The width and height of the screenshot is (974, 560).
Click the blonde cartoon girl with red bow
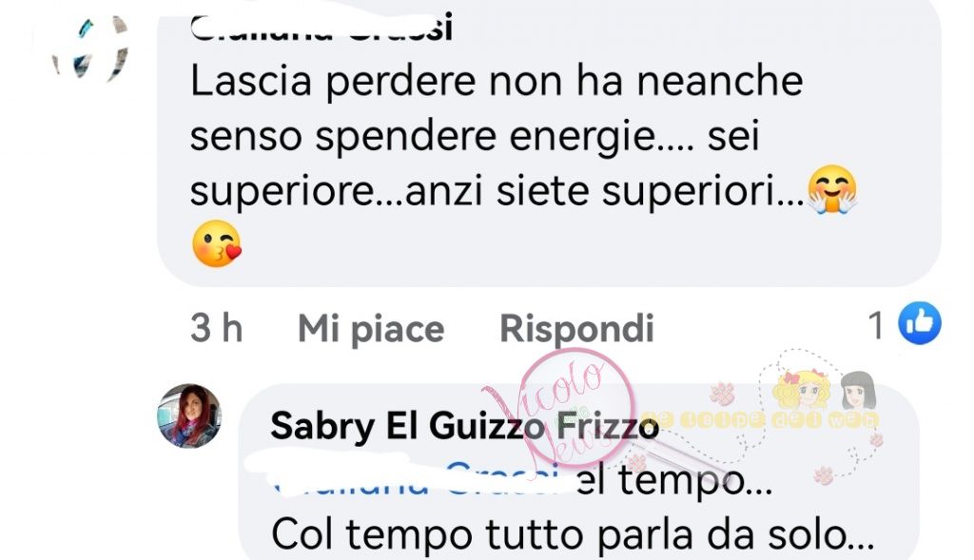point(801,391)
